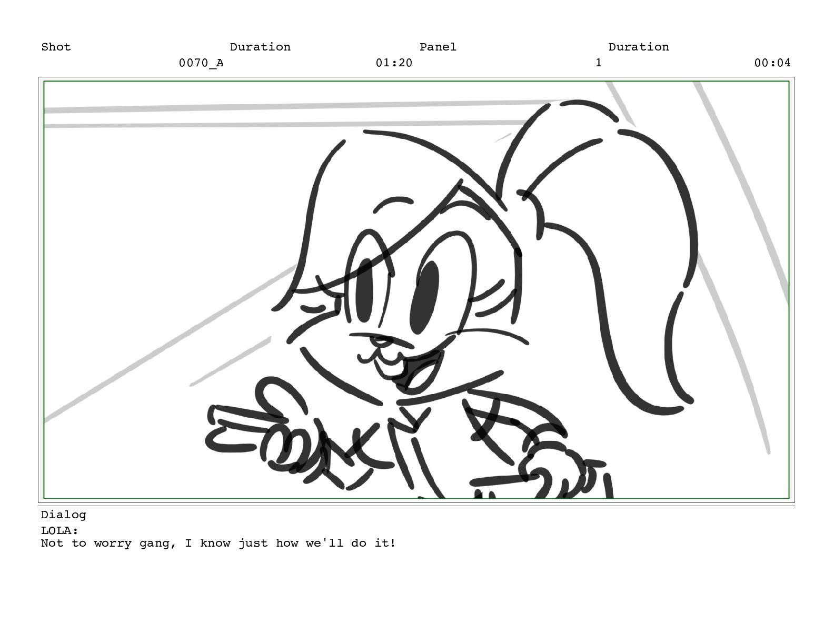
Task: Click the Duration label next to Shot
Action: 260,47
